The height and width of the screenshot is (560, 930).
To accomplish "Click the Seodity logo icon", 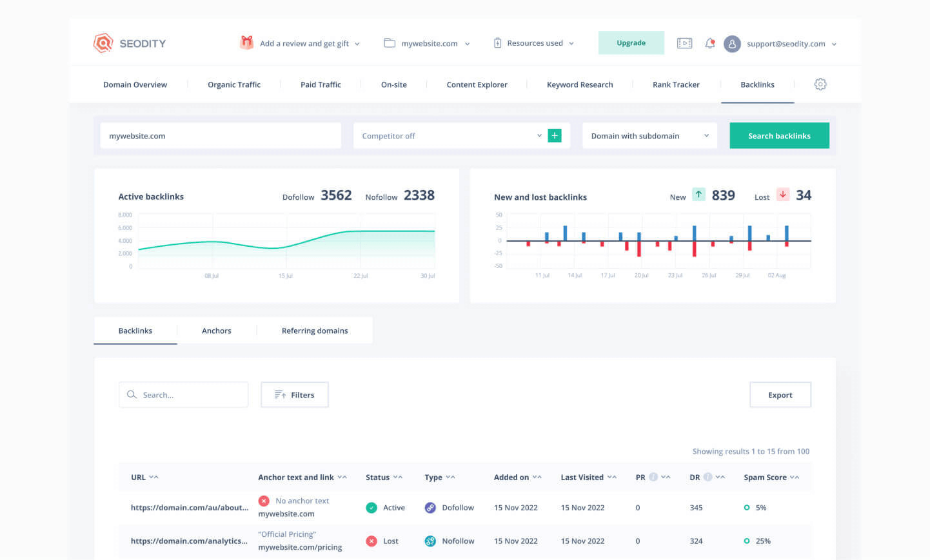I will [103, 43].
